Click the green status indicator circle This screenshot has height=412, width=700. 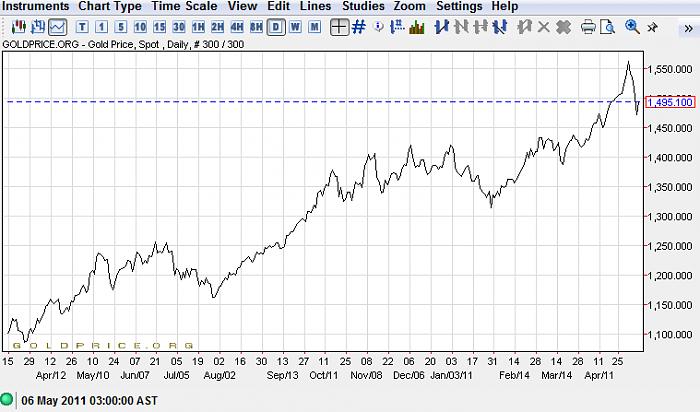tap(9, 398)
